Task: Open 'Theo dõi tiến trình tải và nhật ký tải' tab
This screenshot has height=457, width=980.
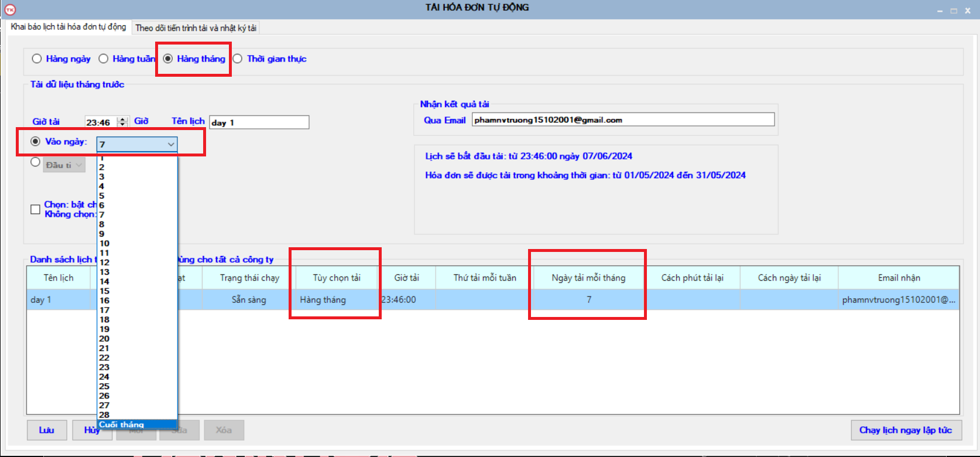Action: pyautogui.click(x=196, y=28)
